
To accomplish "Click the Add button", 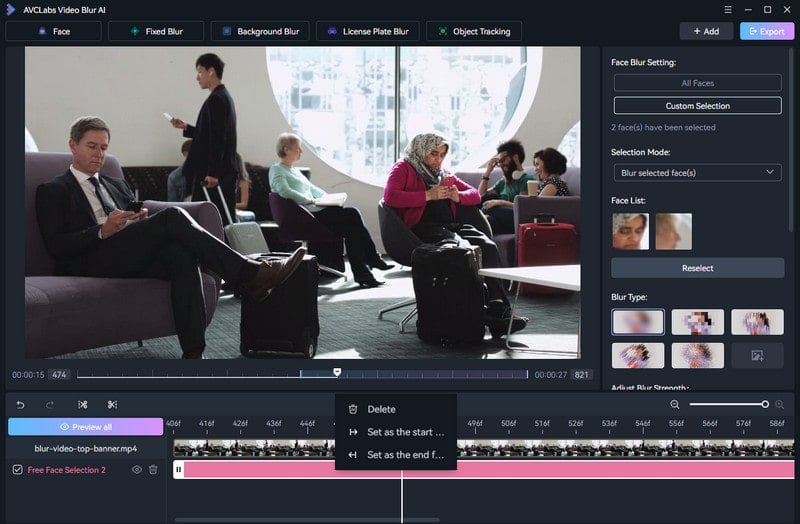I will click(706, 31).
